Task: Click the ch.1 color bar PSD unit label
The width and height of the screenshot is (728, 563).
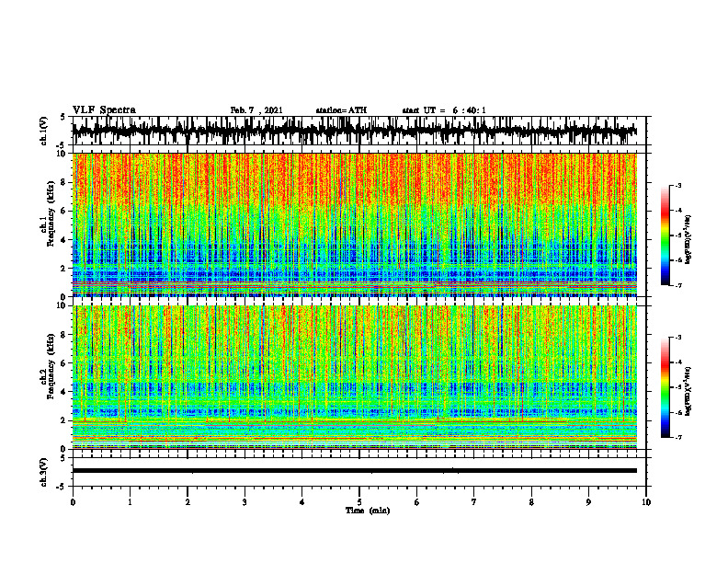Action: [x=688, y=239]
